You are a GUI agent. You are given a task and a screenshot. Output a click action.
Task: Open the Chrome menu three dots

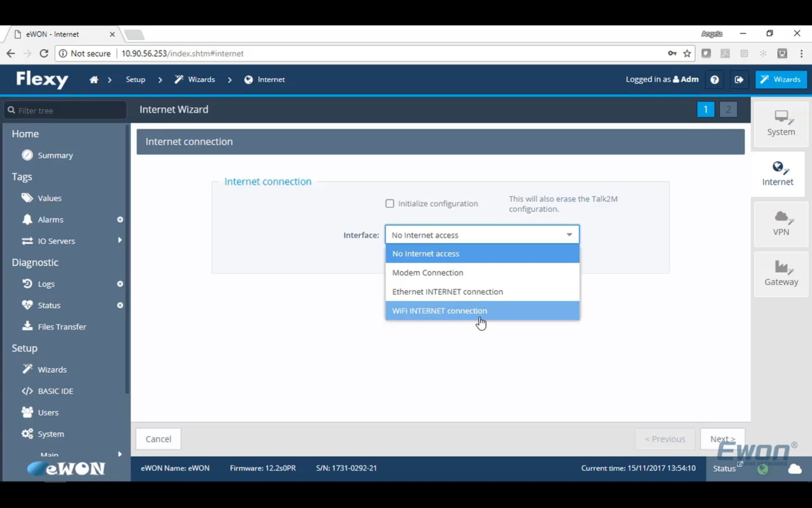coord(801,53)
